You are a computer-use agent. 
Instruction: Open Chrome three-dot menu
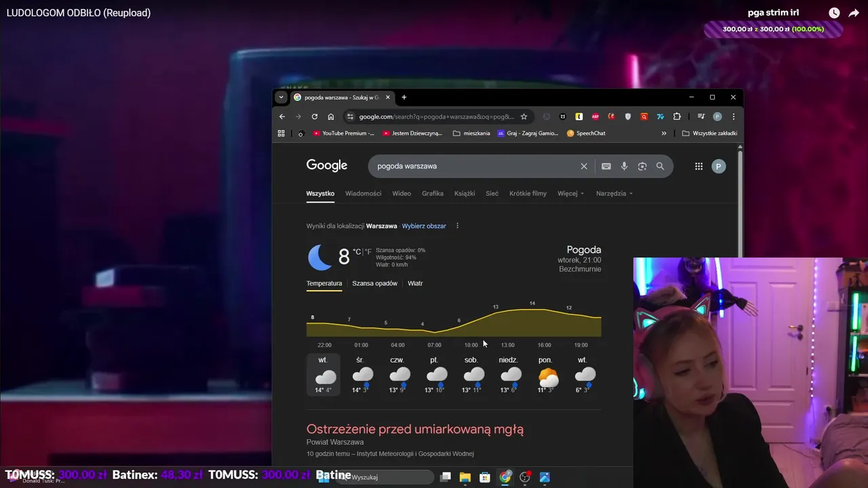pos(733,117)
